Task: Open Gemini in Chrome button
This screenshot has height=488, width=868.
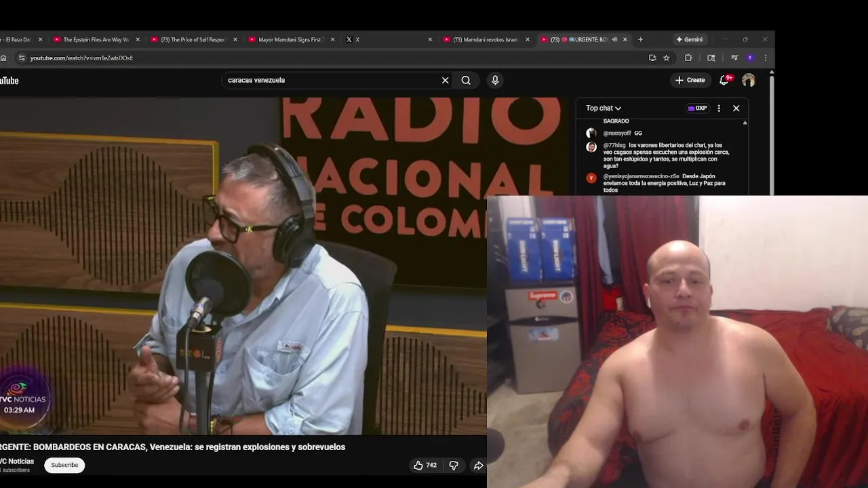Action: (689, 39)
